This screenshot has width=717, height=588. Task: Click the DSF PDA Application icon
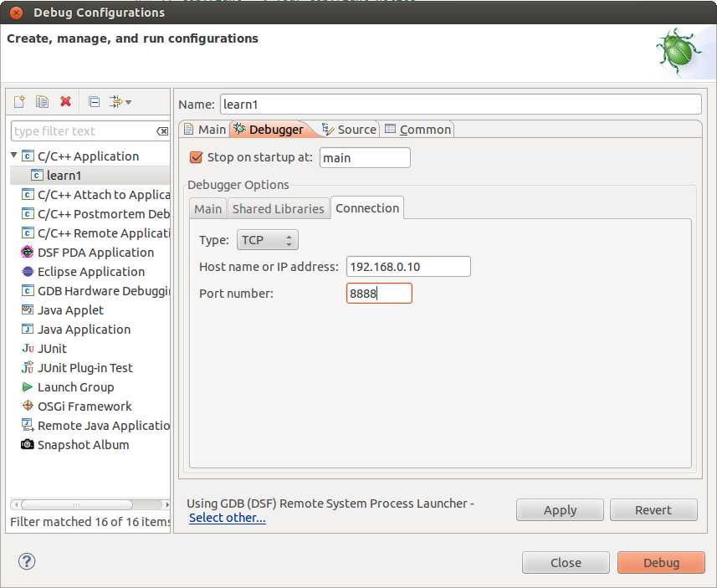(28, 252)
